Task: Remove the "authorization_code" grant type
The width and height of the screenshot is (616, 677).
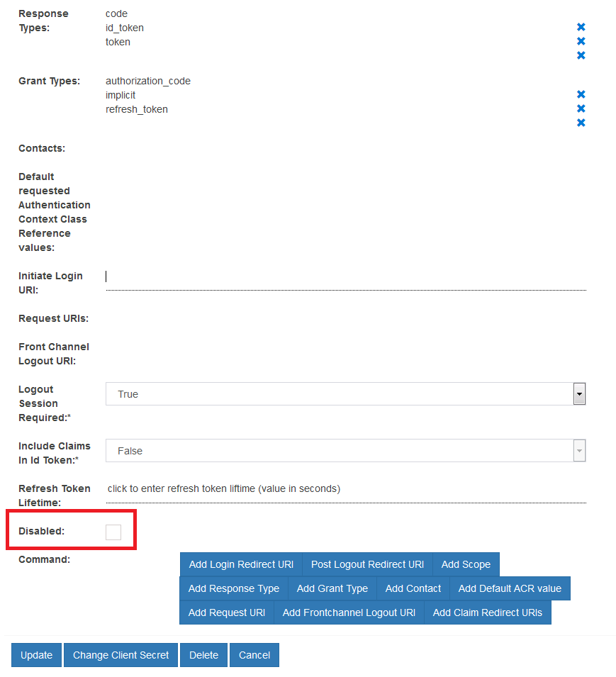Action: point(581,94)
